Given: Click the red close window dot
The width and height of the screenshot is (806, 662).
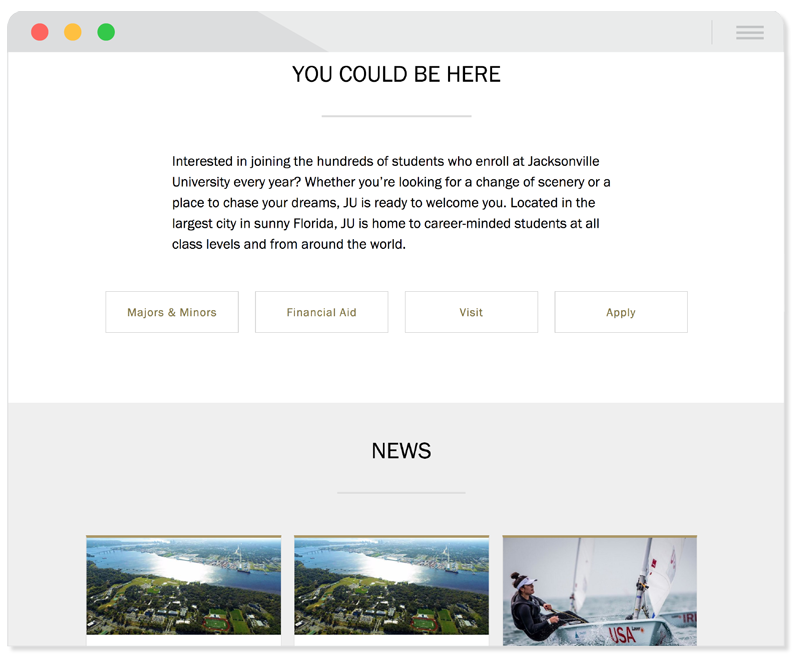Looking at the screenshot, I should pos(40,32).
